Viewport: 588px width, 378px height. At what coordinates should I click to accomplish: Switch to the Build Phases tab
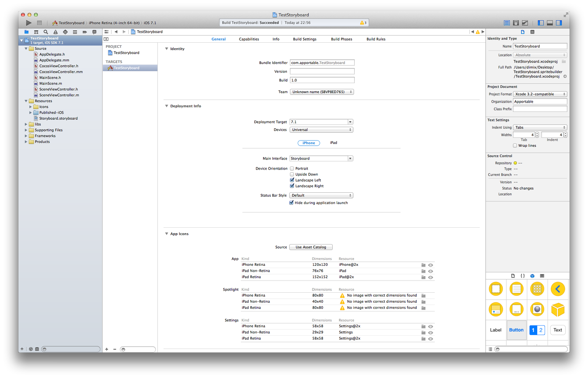341,39
